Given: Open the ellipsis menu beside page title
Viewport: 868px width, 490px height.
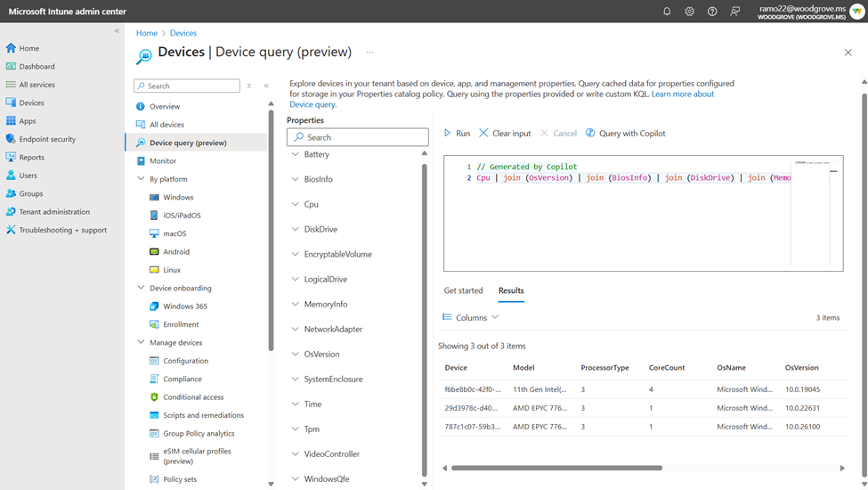Looking at the screenshot, I should [369, 52].
